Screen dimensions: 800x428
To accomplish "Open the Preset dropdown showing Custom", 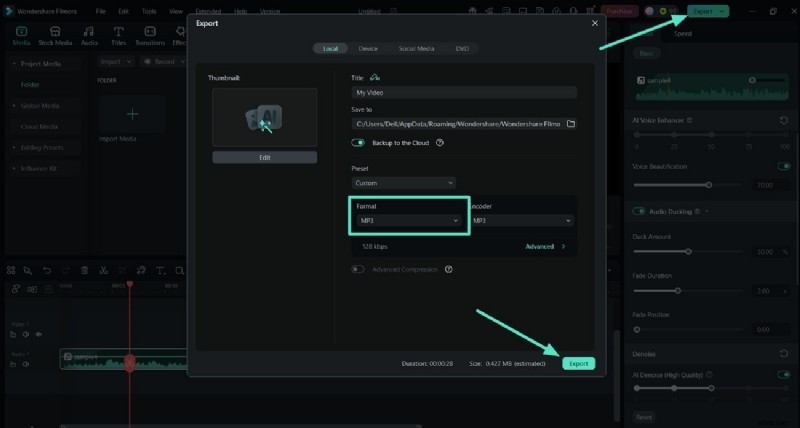I will [x=404, y=183].
